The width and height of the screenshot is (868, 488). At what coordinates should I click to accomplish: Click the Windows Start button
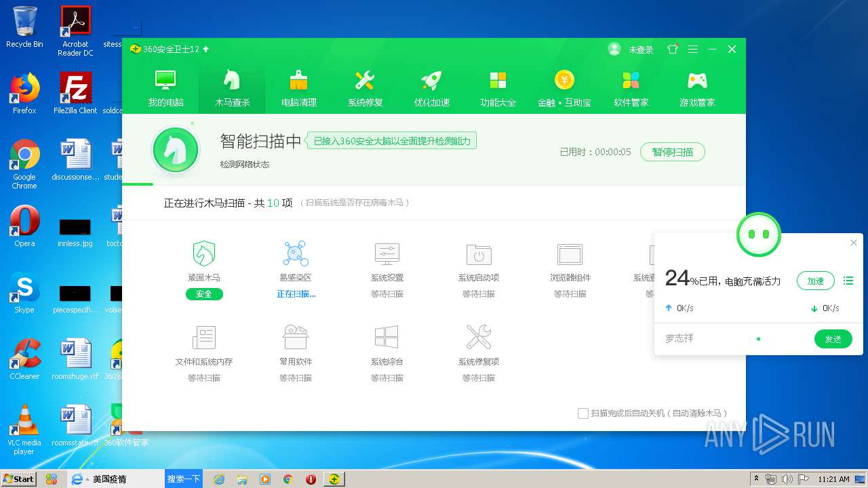click(x=18, y=479)
